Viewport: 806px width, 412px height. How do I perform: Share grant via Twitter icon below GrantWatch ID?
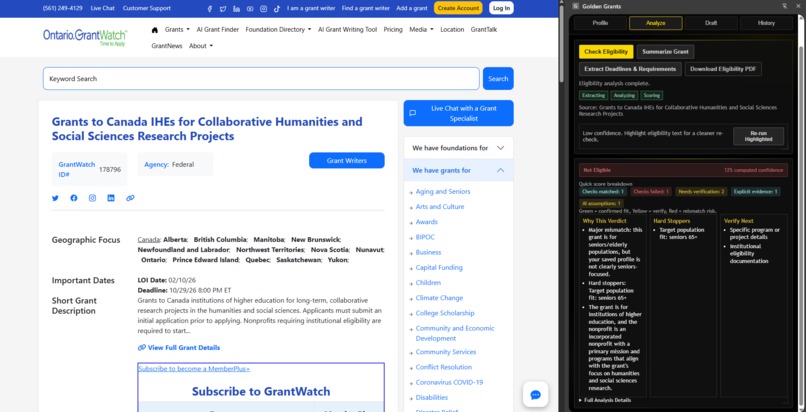click(x=55, y=198)
